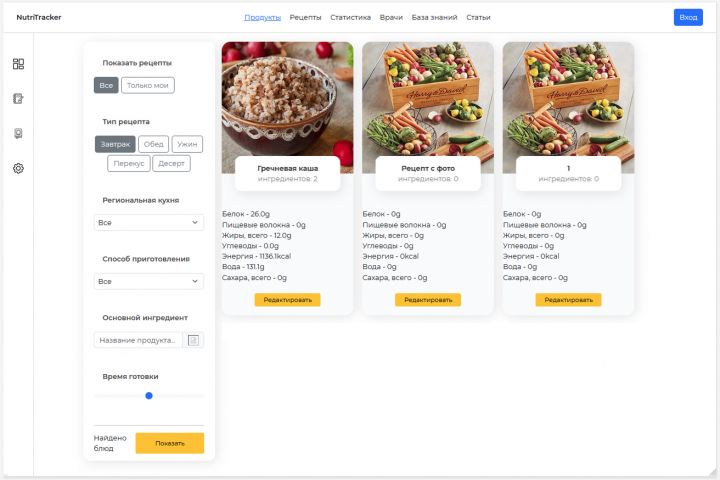Open settings gear icon in sidebar
Viewport: 720px width, 480px height.
[18, 168]
